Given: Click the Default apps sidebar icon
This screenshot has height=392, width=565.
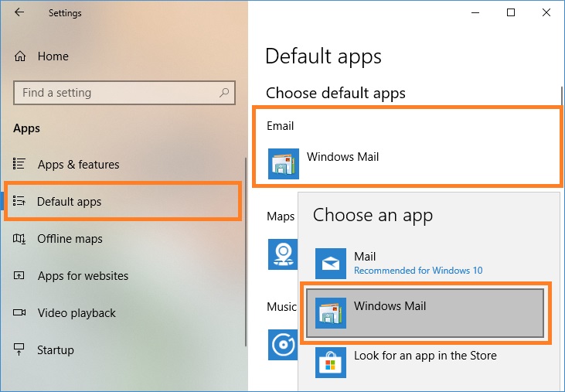Looking at the screenshot, I should [x=19, y=201].
